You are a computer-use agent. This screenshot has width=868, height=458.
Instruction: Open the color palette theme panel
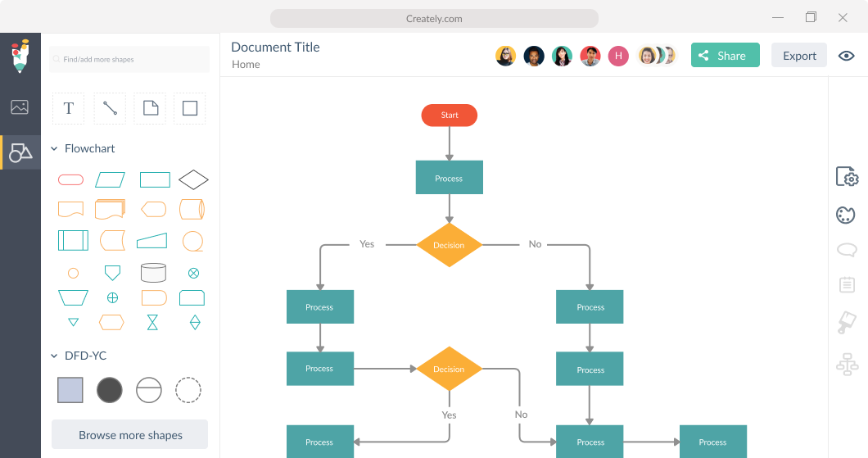[846, 215]
